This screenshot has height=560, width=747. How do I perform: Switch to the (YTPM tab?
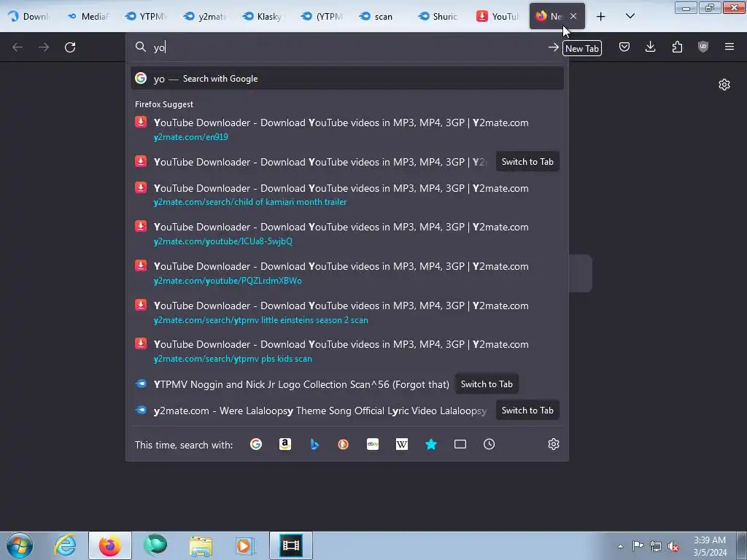[x=322, y=16]
